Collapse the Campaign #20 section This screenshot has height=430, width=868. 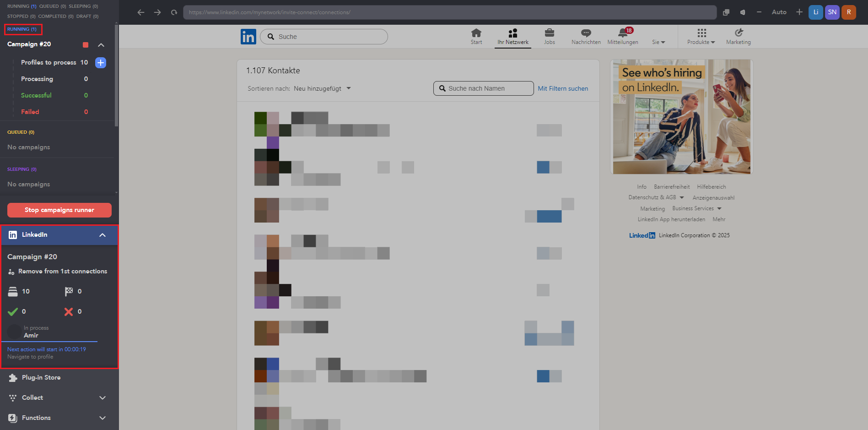pos(101,45)
